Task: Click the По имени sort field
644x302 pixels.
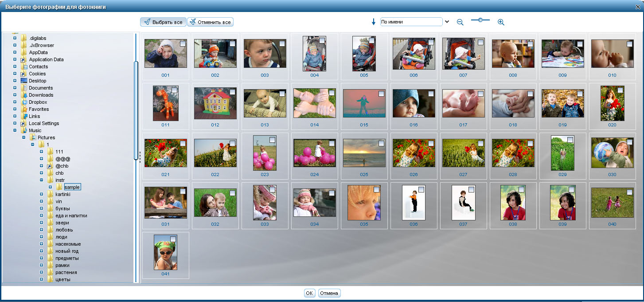Action: [411, 22]
